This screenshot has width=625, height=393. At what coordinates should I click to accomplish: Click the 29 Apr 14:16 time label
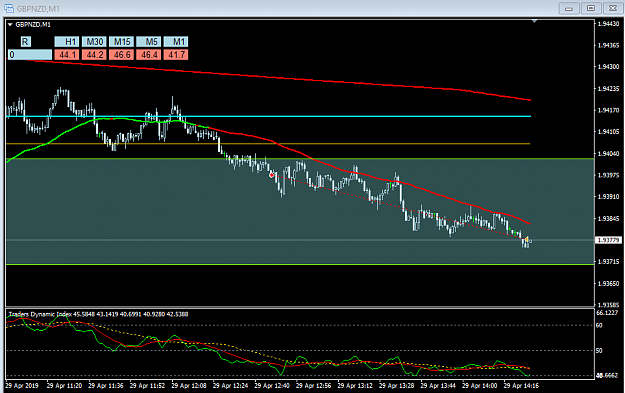[521, 385]
